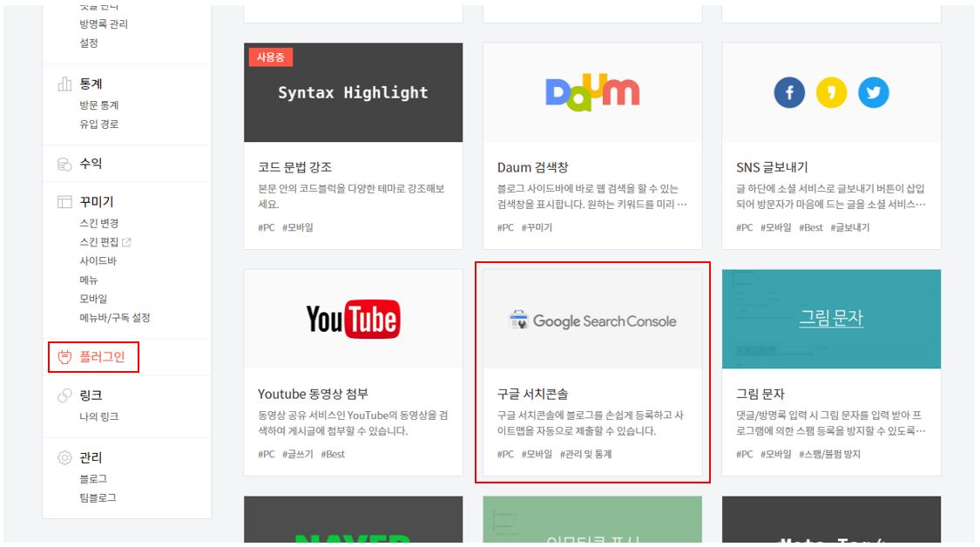Open the 그림 문자 plugin thumbnail

click(831, 319)
